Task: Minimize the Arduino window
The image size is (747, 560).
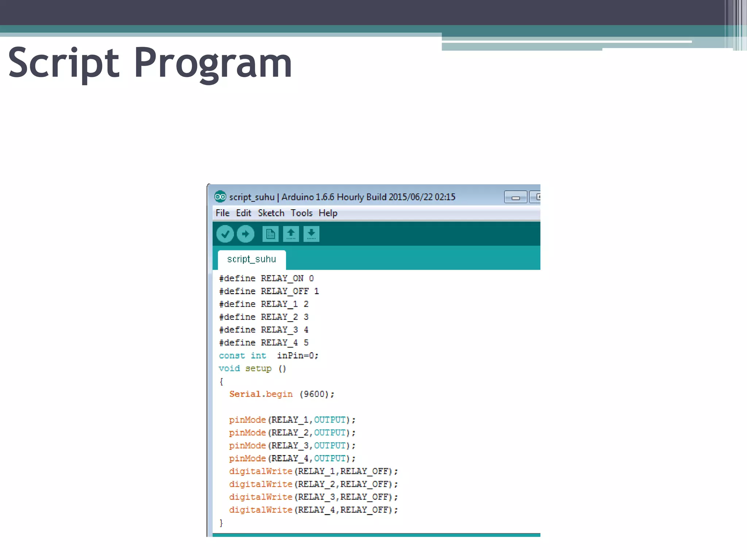Action: pos(515,197)
